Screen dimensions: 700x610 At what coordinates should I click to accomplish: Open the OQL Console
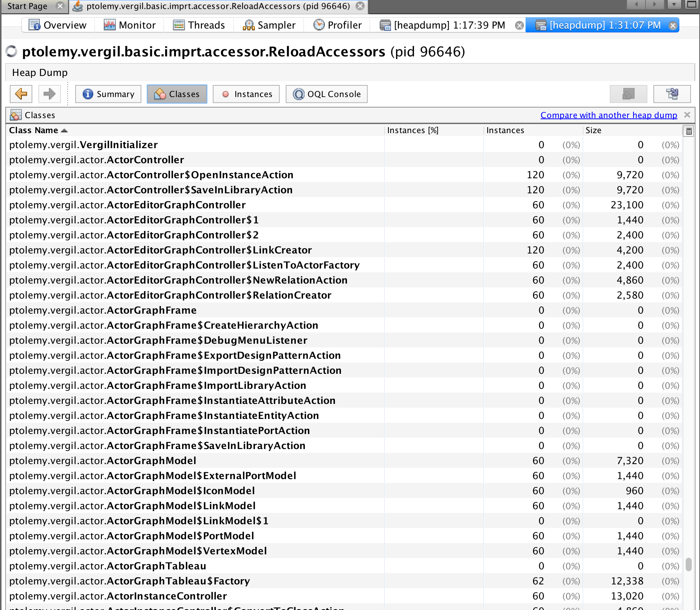(327, 94)
